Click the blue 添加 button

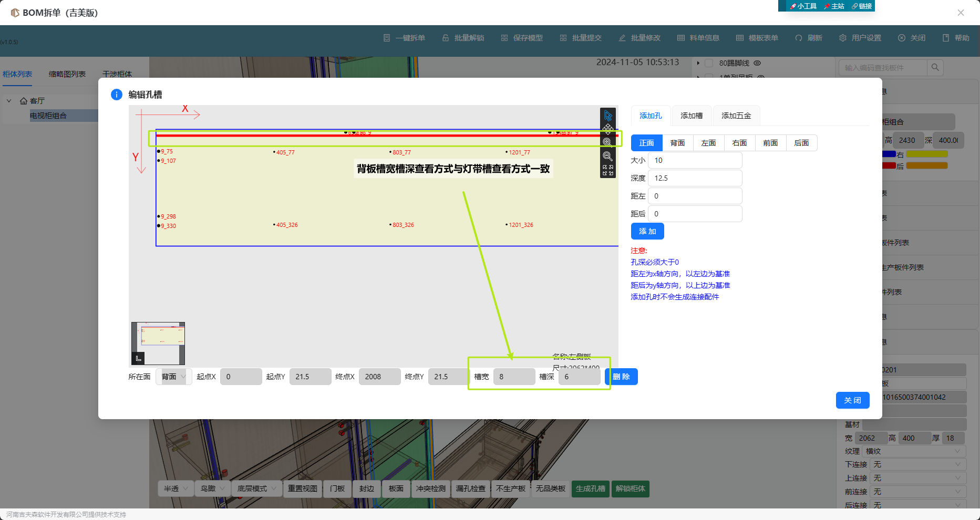(647, 231)
